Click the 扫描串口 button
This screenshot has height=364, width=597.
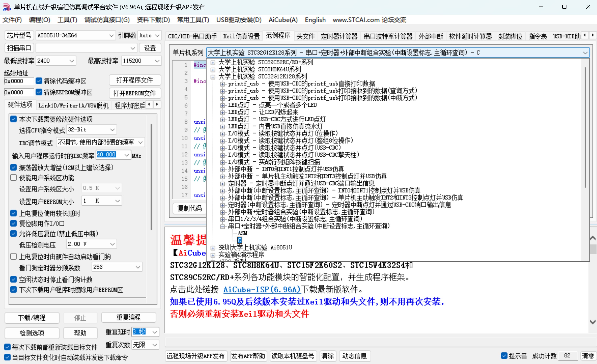pos(19,48)
